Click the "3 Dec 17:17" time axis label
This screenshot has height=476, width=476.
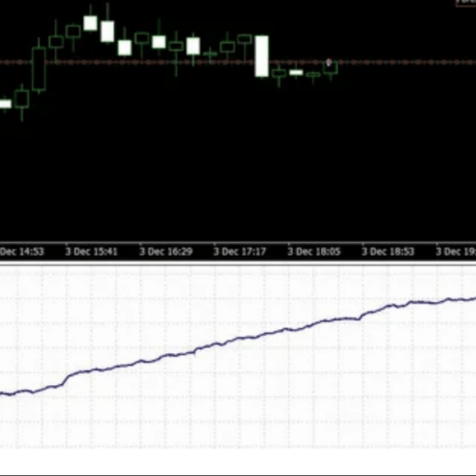pos(240,252)
